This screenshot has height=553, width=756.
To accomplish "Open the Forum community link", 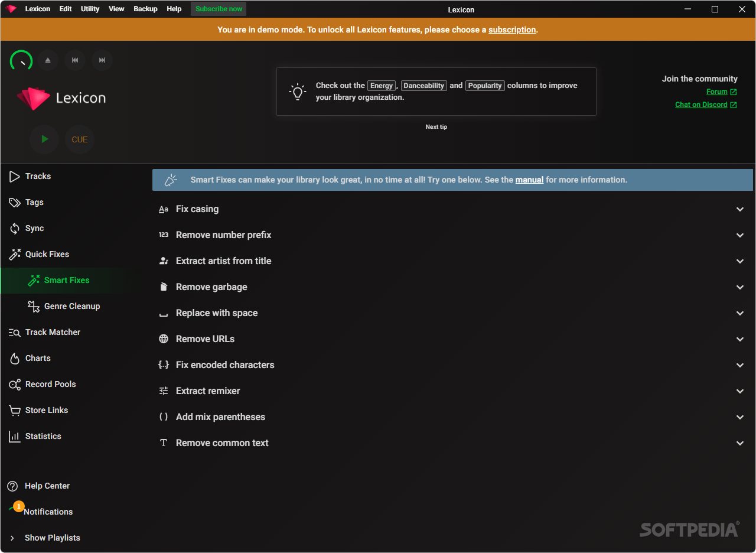I will coord(721,92).
